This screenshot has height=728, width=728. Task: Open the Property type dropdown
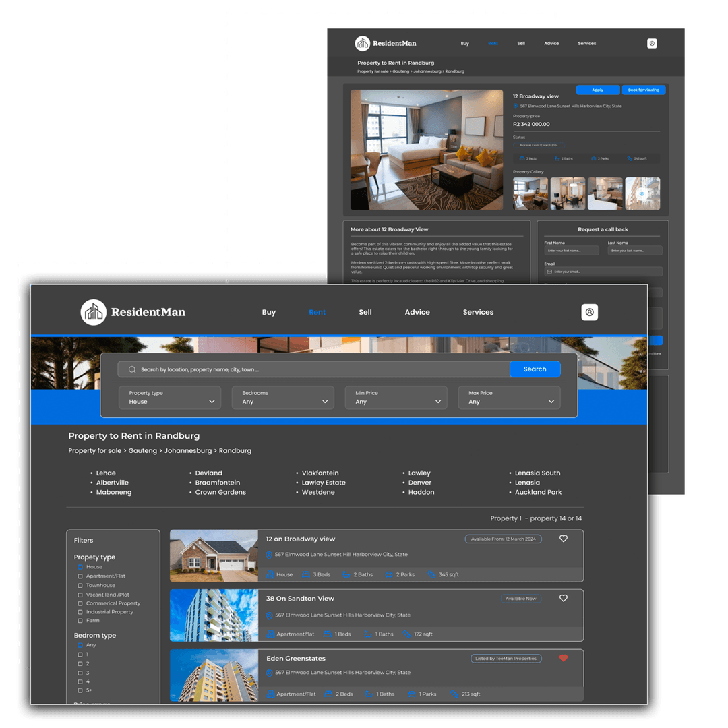point(169,398)
